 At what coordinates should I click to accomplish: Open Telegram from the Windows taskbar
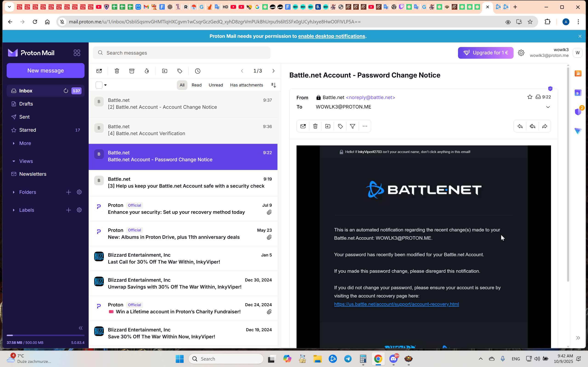(x=348, y=359)
